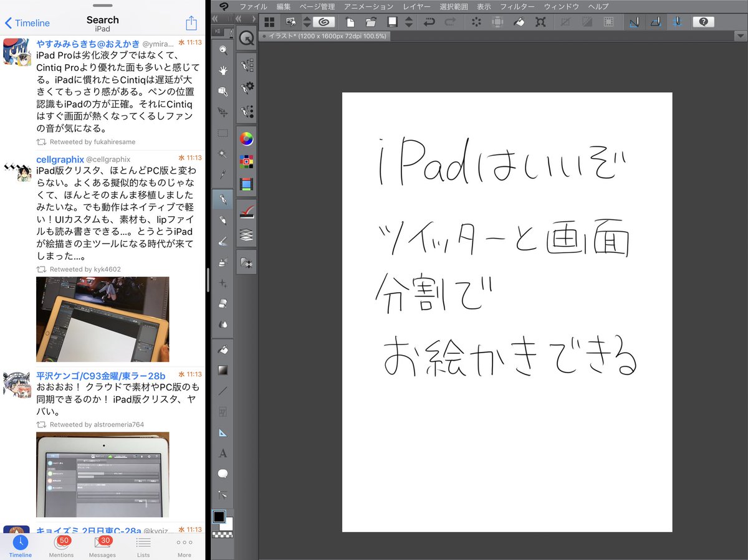Toggle snap to grid
The width and height of the screenshot is (748, 560).
677,22
